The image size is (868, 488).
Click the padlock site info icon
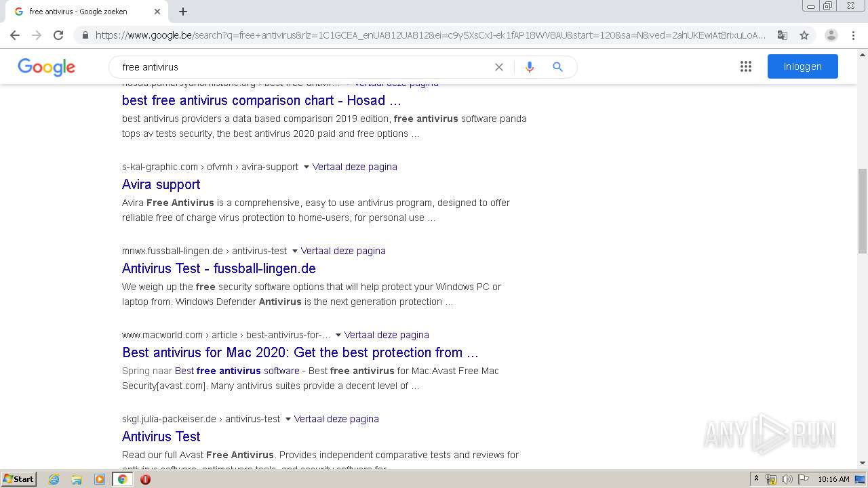[85, 35]
